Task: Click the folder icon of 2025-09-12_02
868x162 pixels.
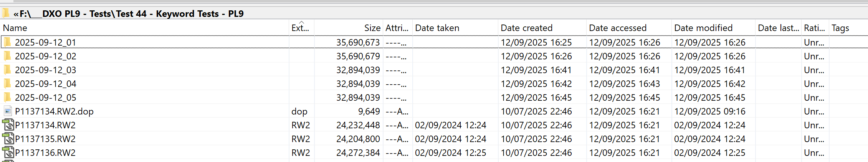Action: tap(8, 56)
